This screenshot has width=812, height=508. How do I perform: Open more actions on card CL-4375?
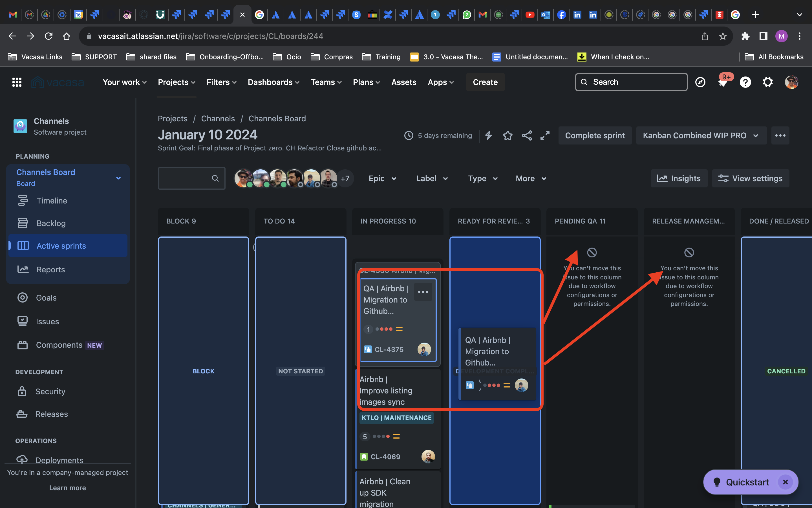pos(423,292)
